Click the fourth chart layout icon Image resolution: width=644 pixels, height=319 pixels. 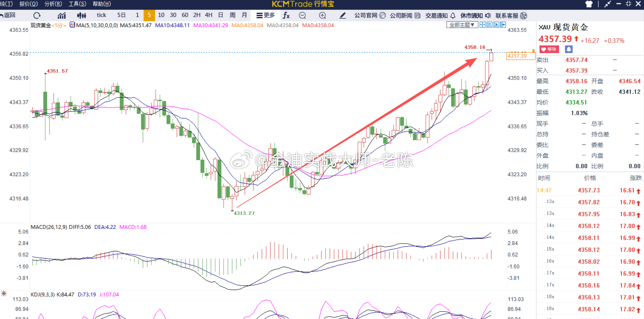tap(503, 24)
